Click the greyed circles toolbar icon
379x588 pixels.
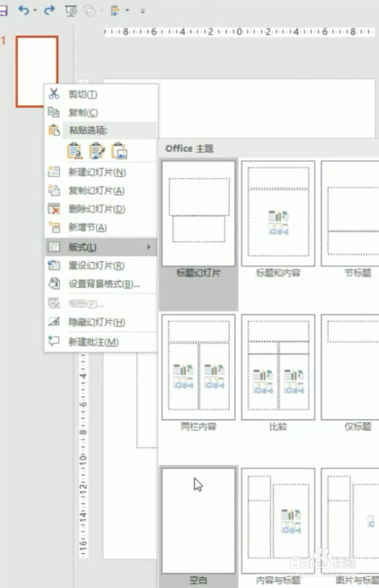pyautogui.click(x=89, y=11)
